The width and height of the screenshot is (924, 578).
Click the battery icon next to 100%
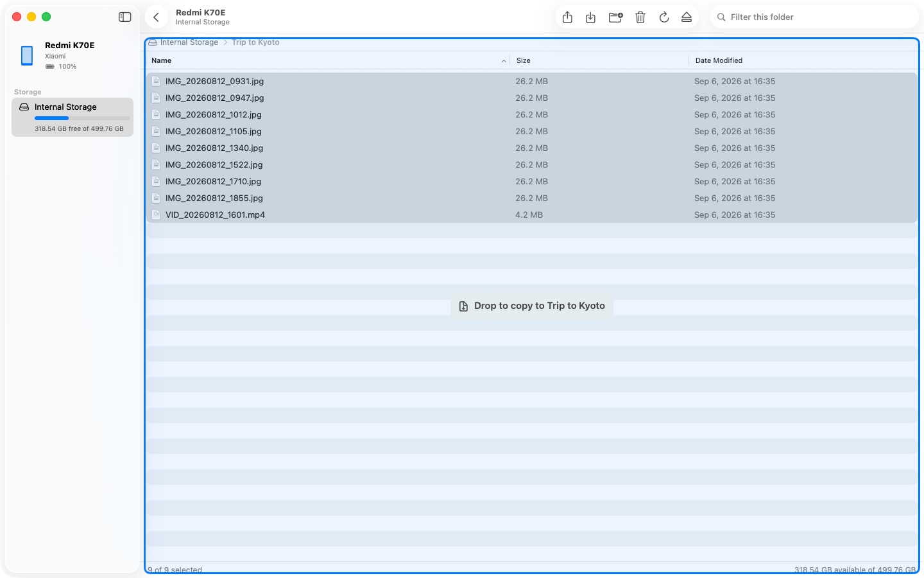[x=50, y=67]
